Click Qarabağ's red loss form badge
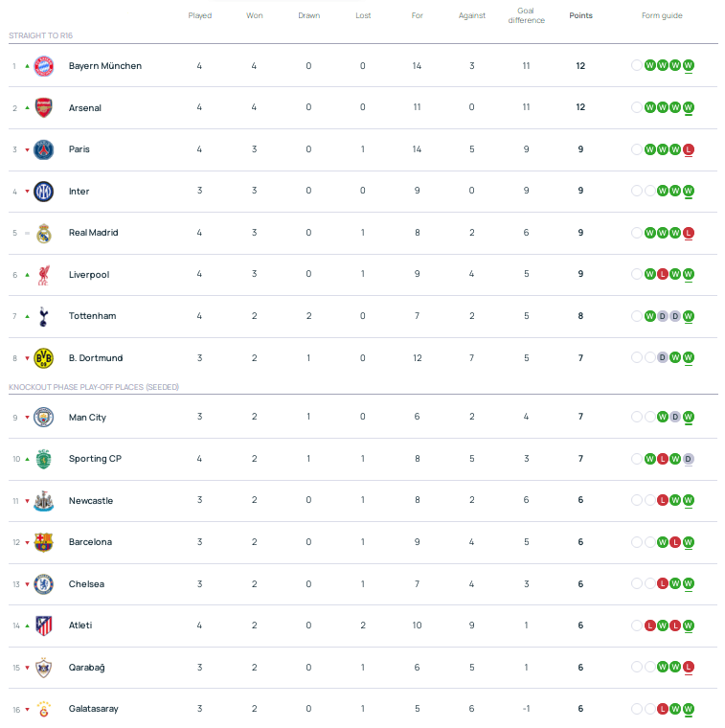The width and height of the screenshot is (725, 728). 689,667
